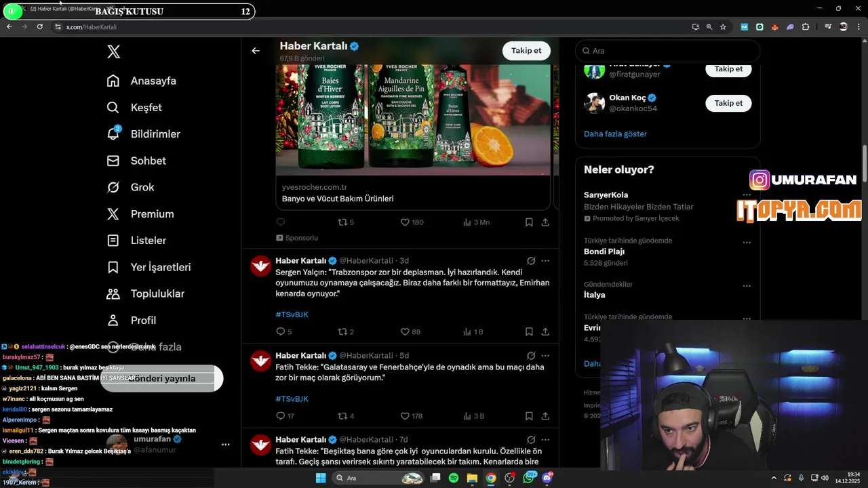The image size is (868, 488).
Task: Reload the page in Chrome
Action: coord(40,26)
